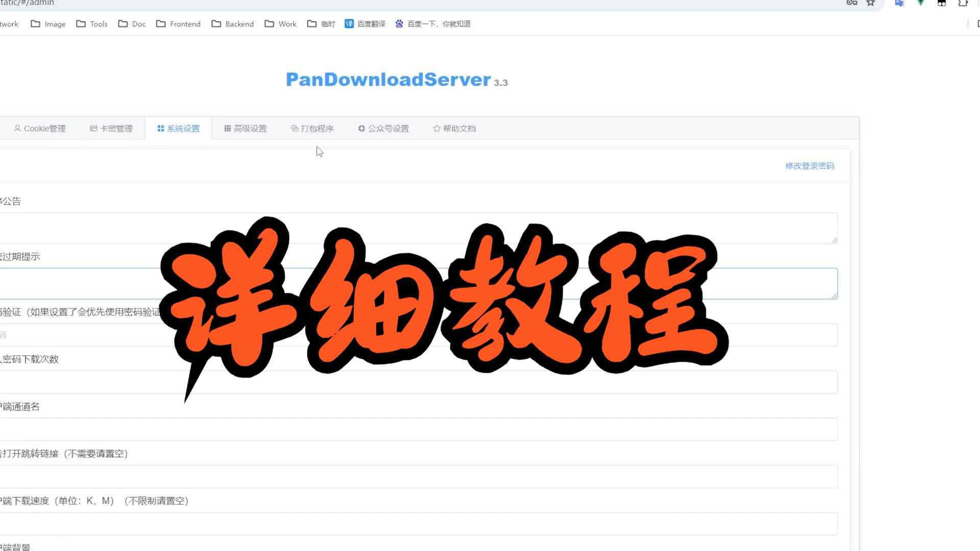Open 打包程序 panel

pyautogui.click(x=312, y=128)
